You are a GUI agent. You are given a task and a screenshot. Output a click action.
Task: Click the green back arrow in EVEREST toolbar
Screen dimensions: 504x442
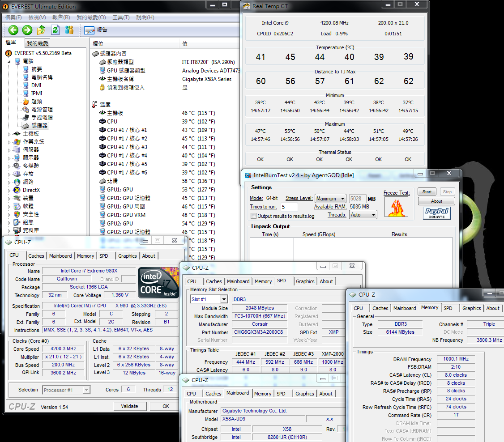click(x=13, y=30)
